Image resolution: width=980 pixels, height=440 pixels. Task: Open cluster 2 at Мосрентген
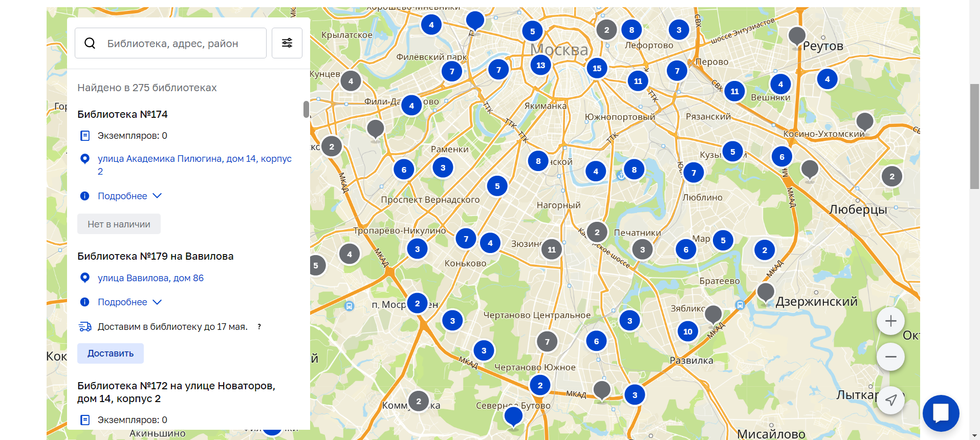418,303
